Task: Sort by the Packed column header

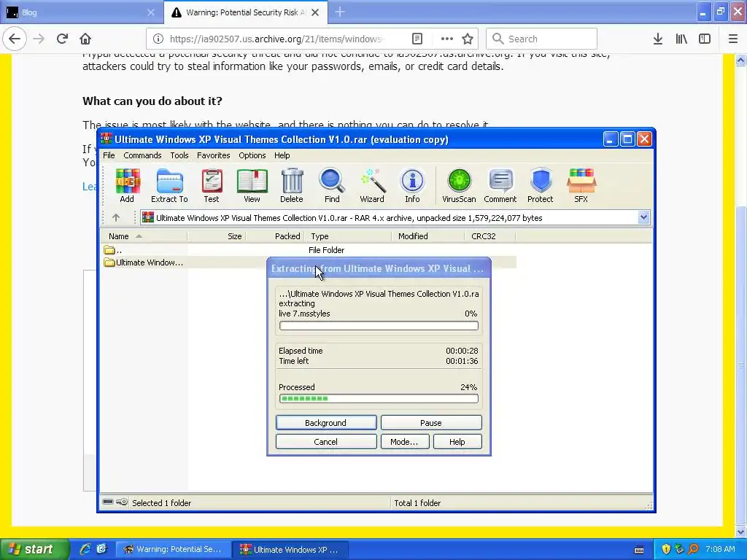Action: click(x=276, y=236)
